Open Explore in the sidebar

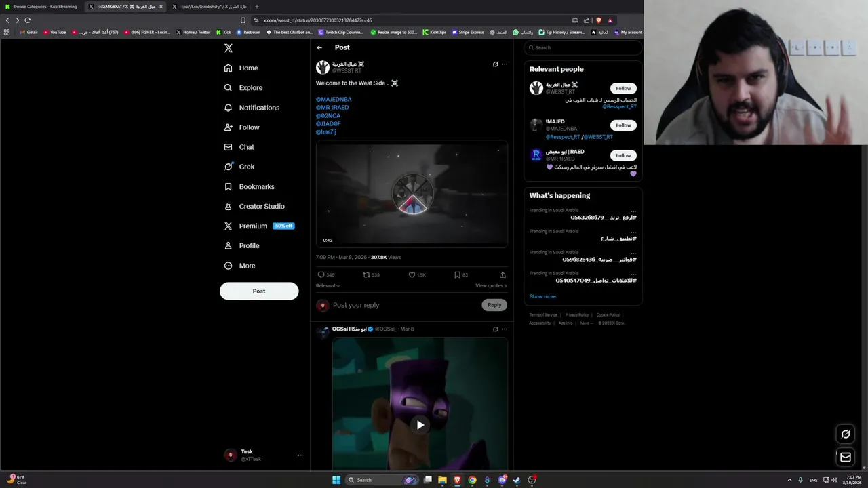coord(243,88)
